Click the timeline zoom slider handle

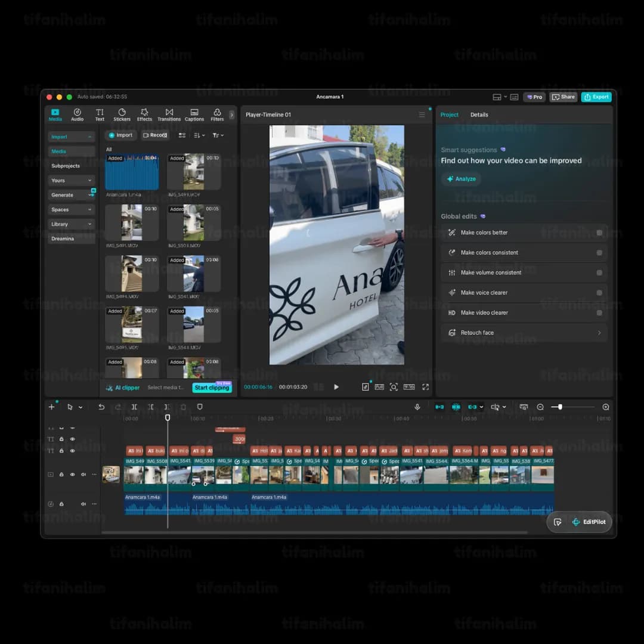[x=560, y=407]
